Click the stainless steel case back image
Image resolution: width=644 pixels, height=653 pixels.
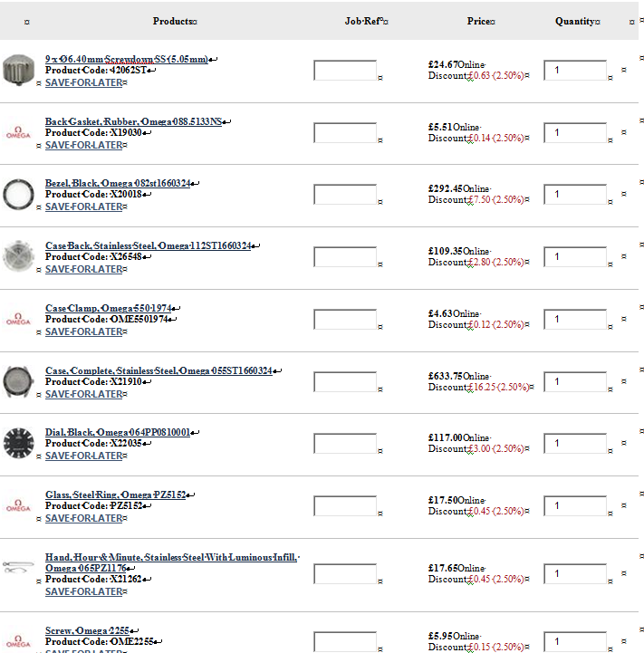17,256
